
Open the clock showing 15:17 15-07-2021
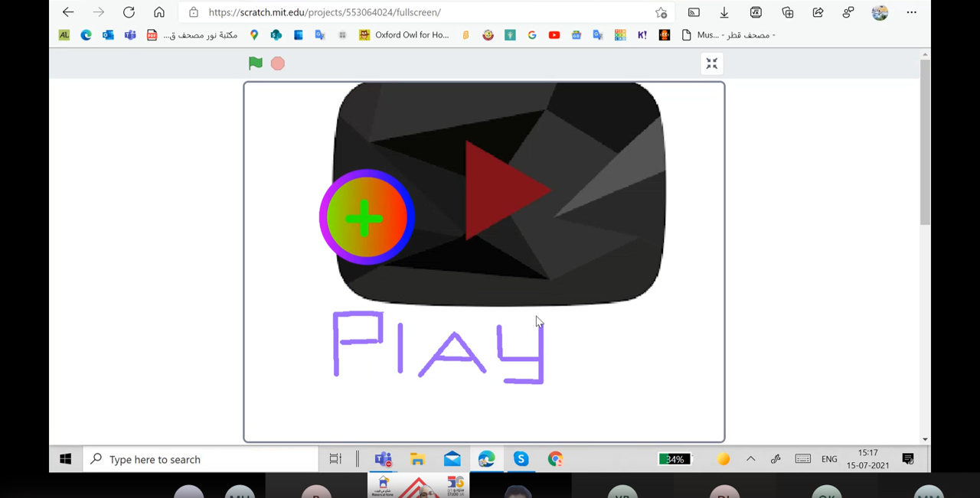point(868,459)
